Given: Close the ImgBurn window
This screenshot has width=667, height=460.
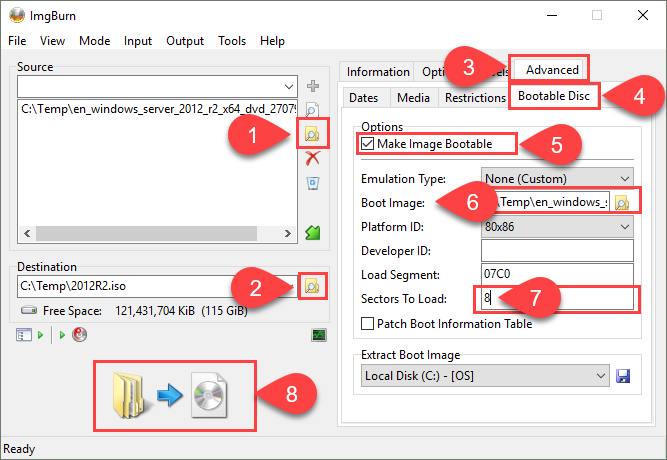Looking at the screenshot, I should [x=643, y=16].
